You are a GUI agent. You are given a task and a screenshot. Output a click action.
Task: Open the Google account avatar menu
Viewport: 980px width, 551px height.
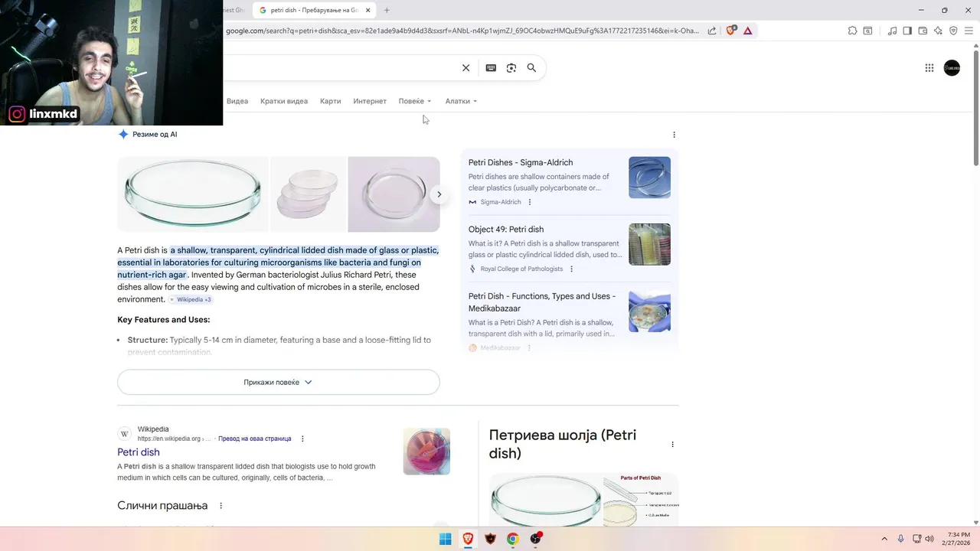tap(952, 68)
